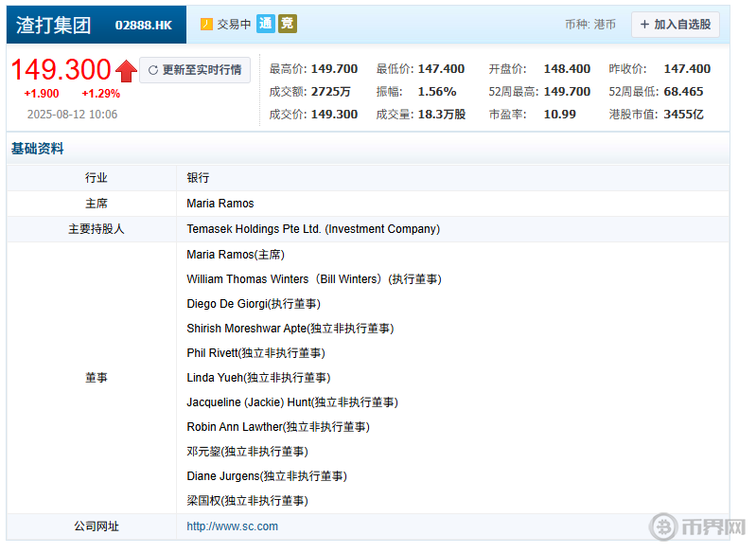Add the stock via the 加入自选股 button
This screenshot has height=553, width=756.
pos(676,25)
